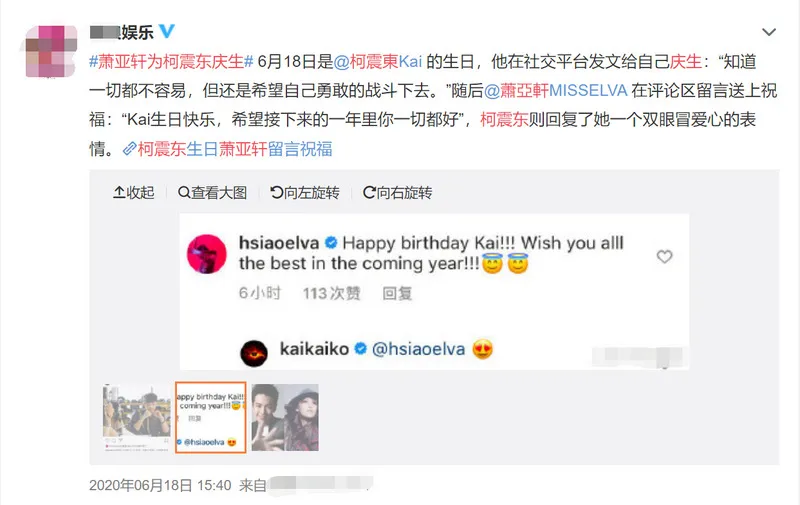Rotate image left with 向左旋转
Viewport: 800px width, 505px height.
[x=305, y=192]
